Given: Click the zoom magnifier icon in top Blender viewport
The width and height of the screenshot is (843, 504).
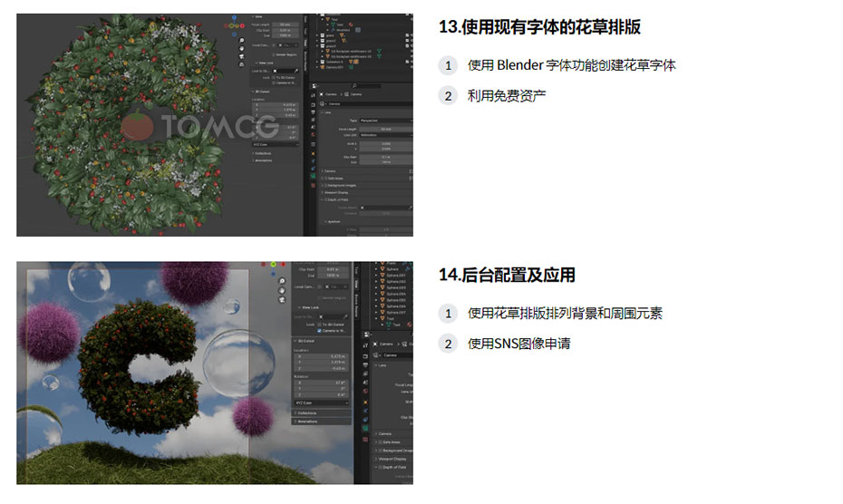Looking at the screenshot, I should tap(241, 41).
